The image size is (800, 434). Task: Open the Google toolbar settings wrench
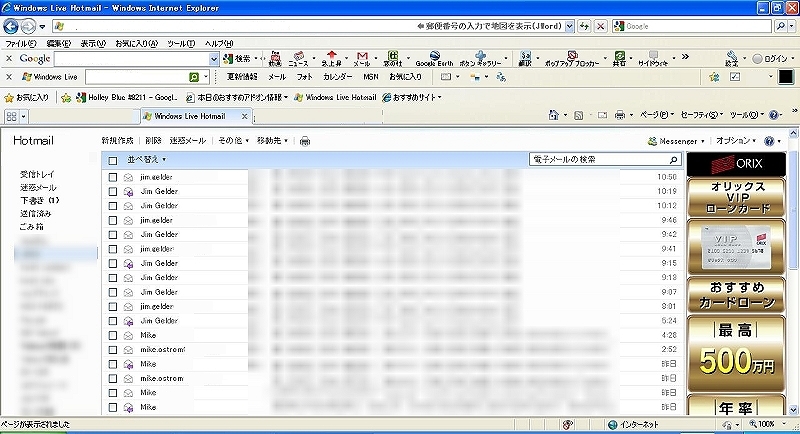(x=732, y=59)
